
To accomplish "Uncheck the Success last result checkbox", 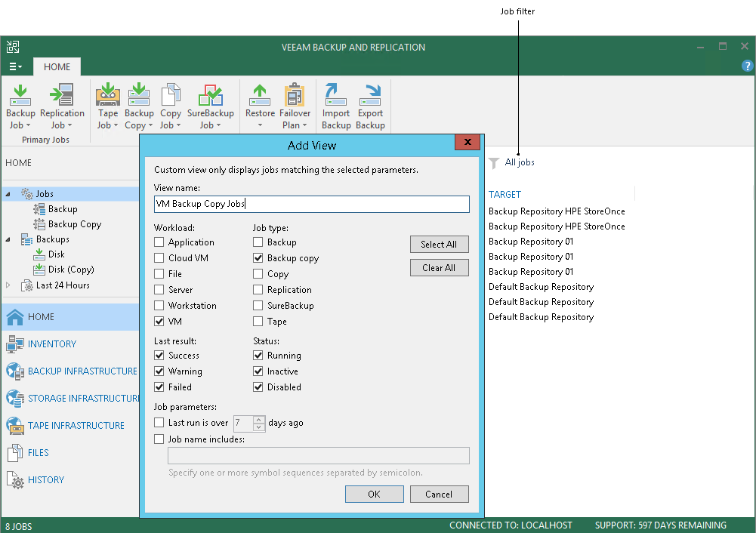I will pos(159,355).
